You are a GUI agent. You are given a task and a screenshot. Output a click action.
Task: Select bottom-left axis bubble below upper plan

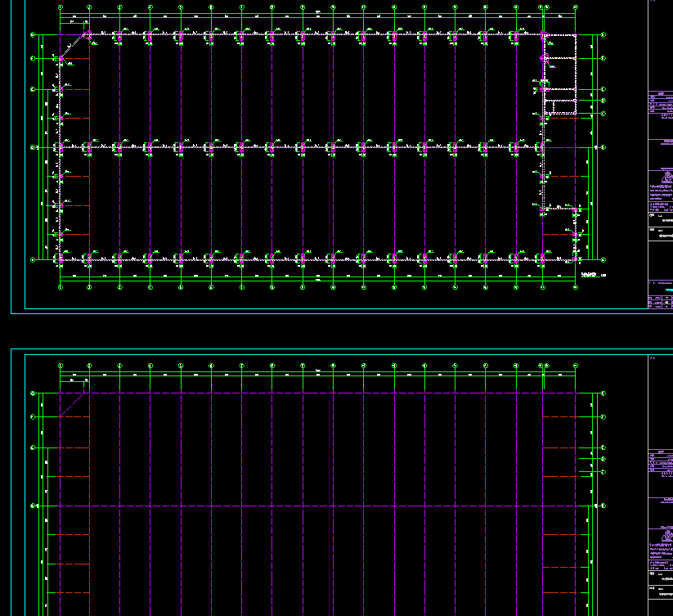tap(61, 287)
